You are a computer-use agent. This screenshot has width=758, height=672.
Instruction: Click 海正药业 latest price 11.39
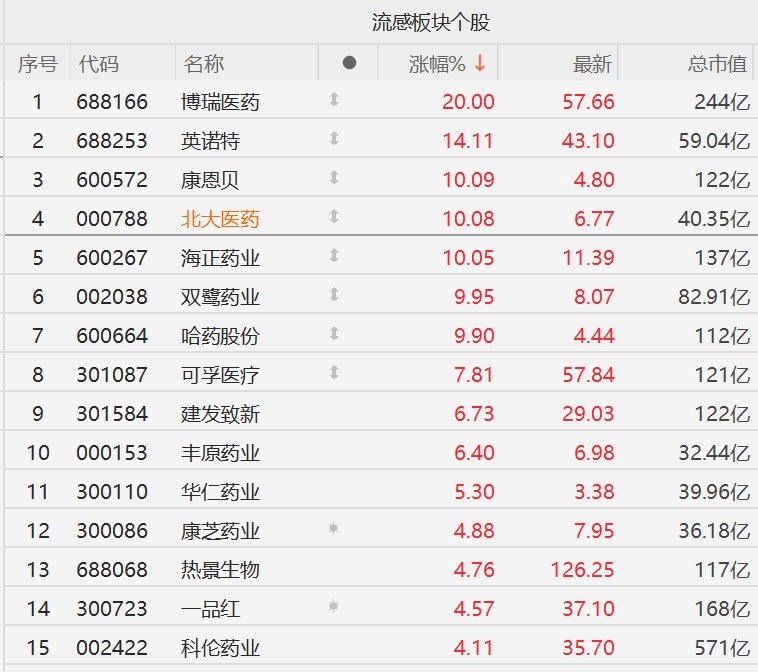coord(588,258)
